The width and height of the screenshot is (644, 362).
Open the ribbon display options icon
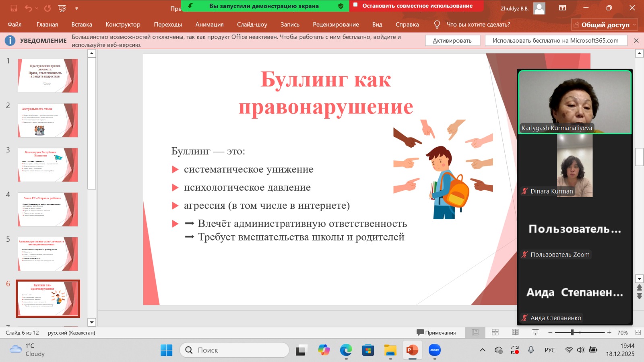(563, 8)
